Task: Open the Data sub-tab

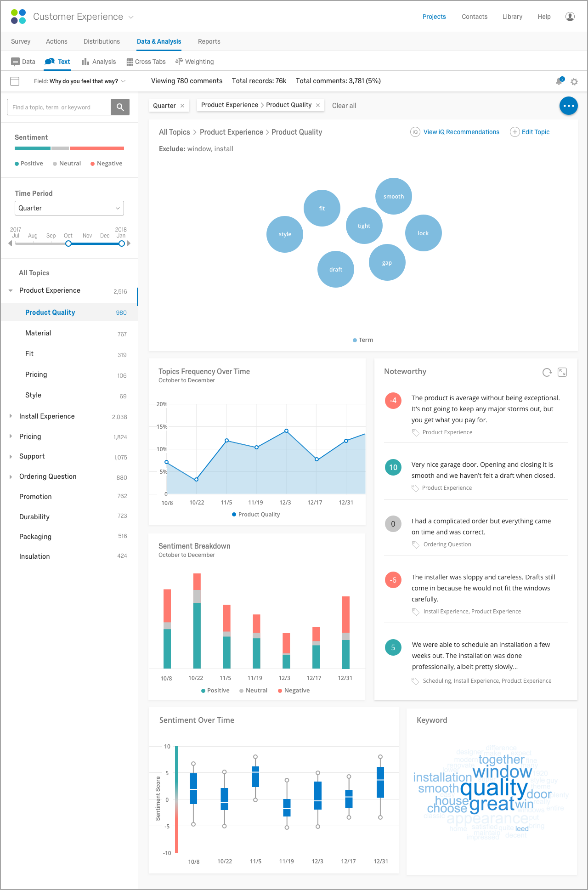Action: [23, 62]
